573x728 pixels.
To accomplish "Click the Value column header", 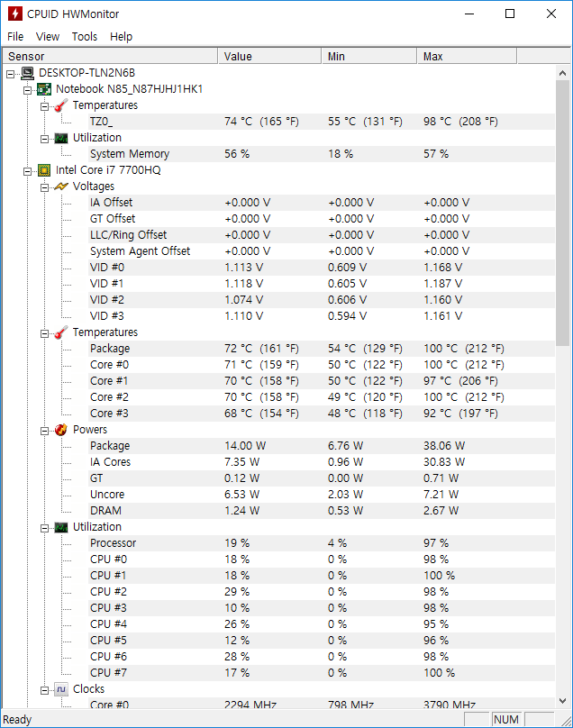I will tap(269, 56).
